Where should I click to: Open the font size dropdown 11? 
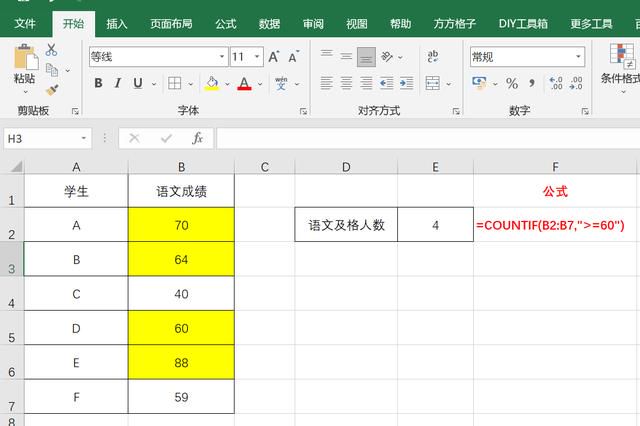[x=257, y=57]
